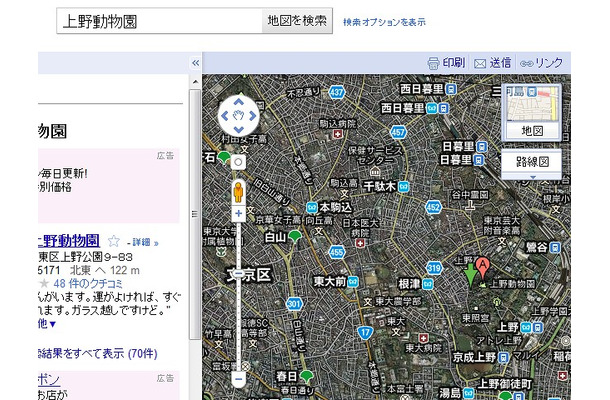Select the red marker A on map
Screen dimensions: 610x400
pos(482,266)
